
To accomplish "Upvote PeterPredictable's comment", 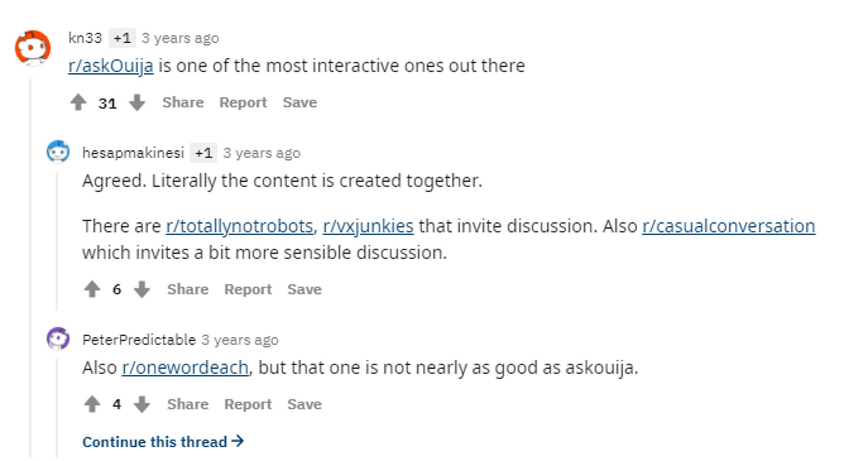I will pos(92,404).
